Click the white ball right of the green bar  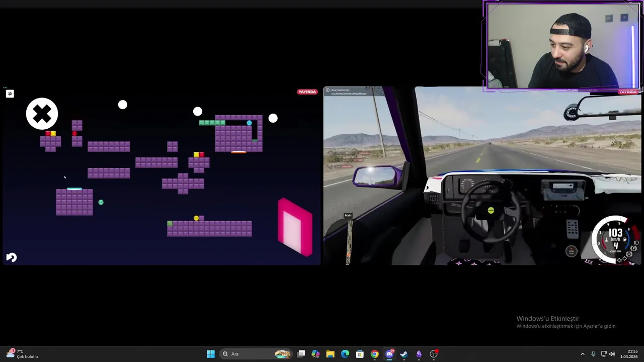coord(273,118)
